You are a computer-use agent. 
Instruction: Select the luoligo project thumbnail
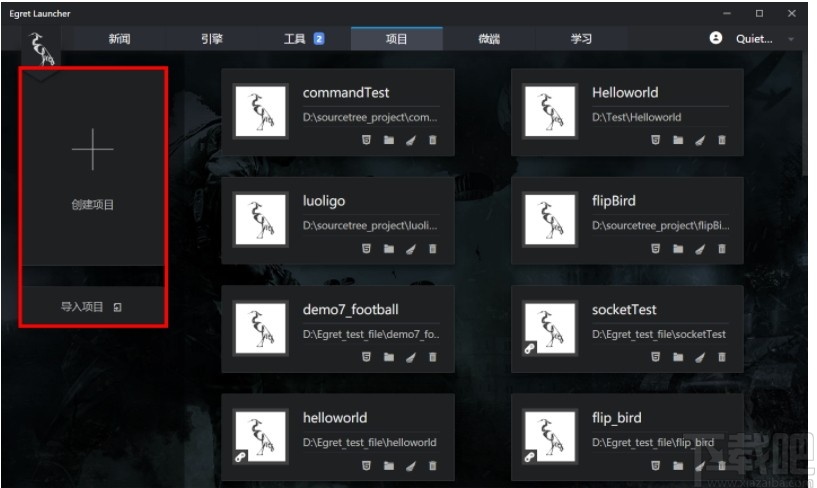(x=261, y=220)
